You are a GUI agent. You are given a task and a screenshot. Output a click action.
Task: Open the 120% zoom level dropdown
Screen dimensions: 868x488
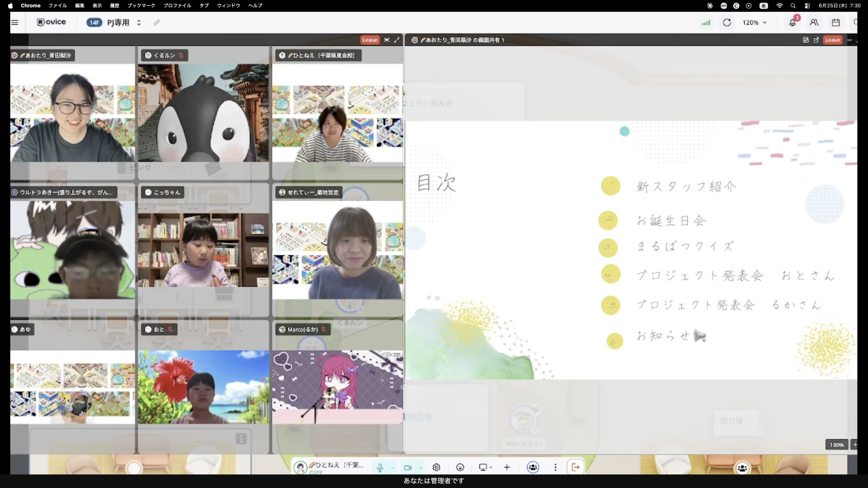[754, 22]
